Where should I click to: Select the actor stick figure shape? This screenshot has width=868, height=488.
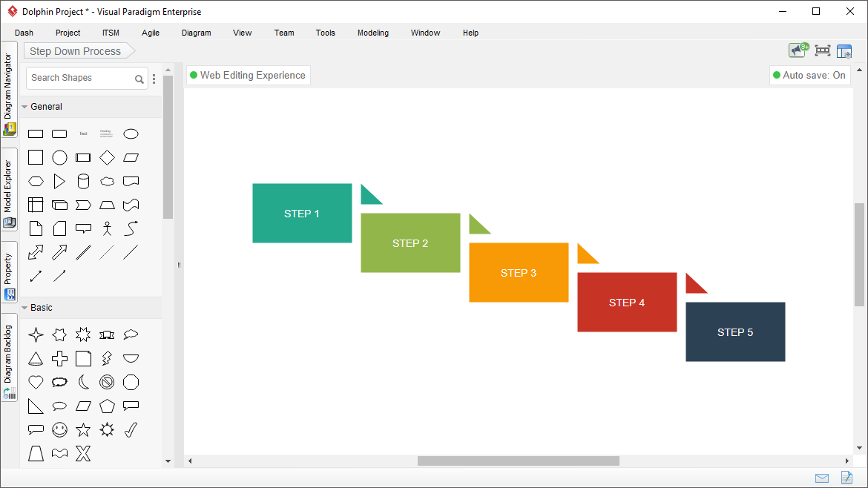tap(107, 228)
